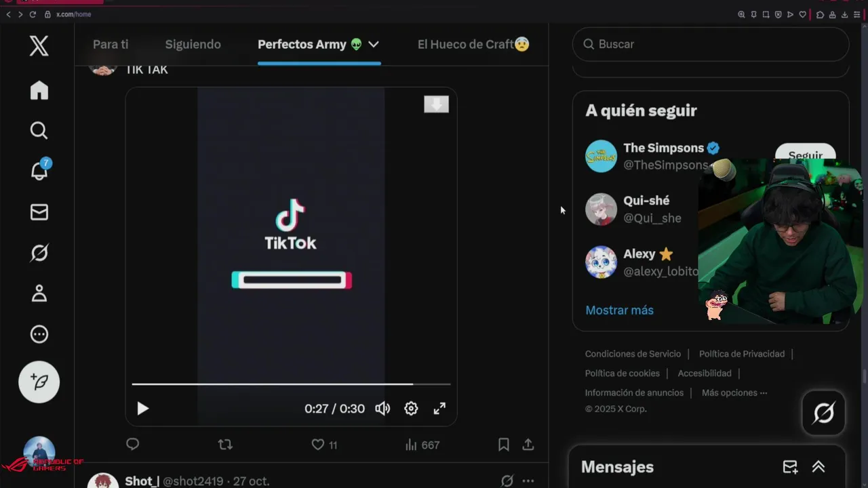Open Grok icon on Shot_ post
The height and width of the screenshot is (488, 868).
507,481
